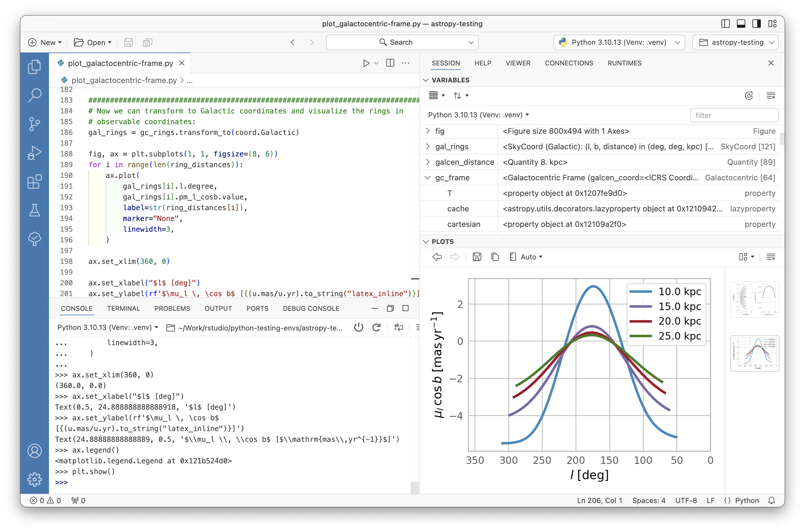The width and height of the screenshot is (805, 532).
Task: Copy the current plot to clipboard
Action: (x=495, y=257)
